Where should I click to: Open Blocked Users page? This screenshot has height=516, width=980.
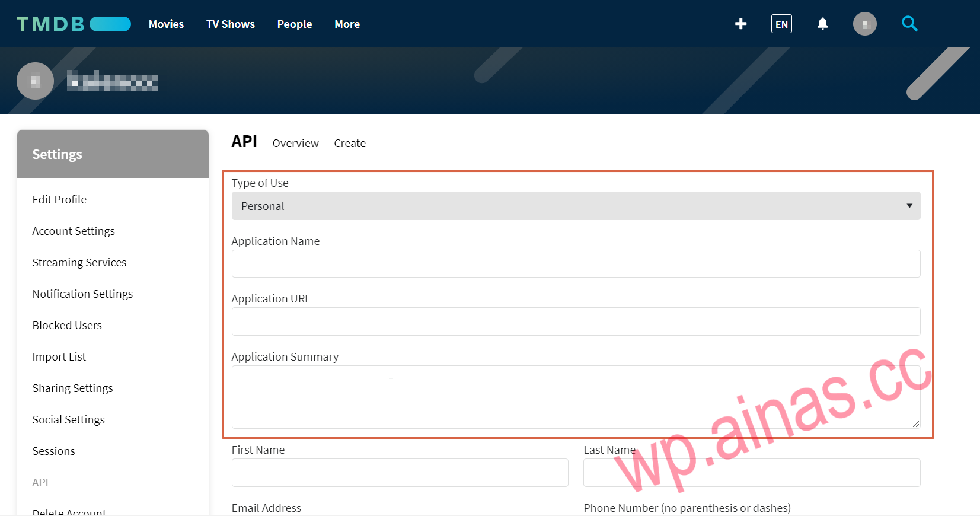pos(67,326)
